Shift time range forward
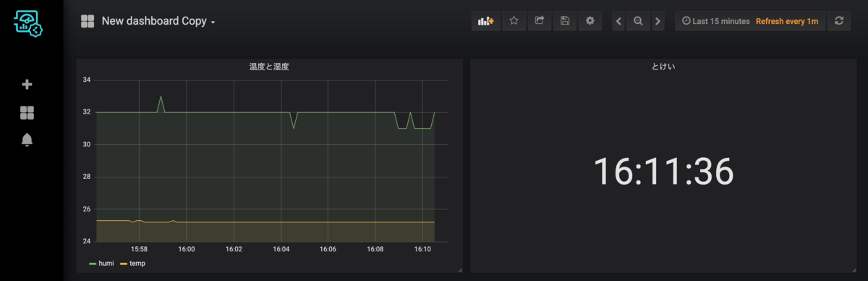 tap(658, 21)
